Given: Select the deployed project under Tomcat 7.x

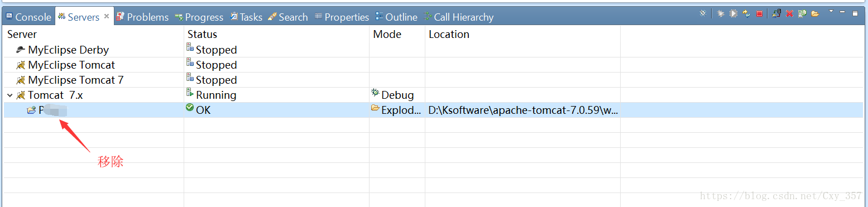Looking at the screenshot, I should (47, 110).
